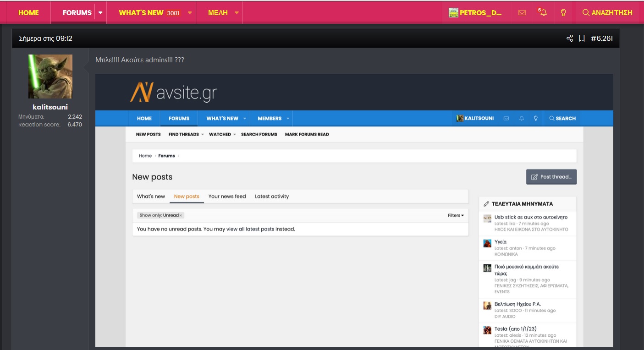Open the 'Tesla (απο 1/1/23)' thread
The height and width of the screenshot is (350, 644).
click(x=516, y=329)
